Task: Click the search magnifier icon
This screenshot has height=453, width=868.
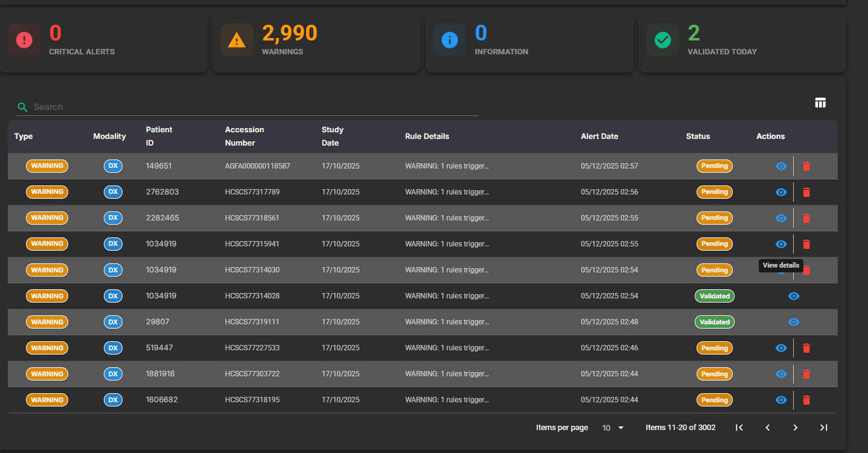Action: click(23, 107)
